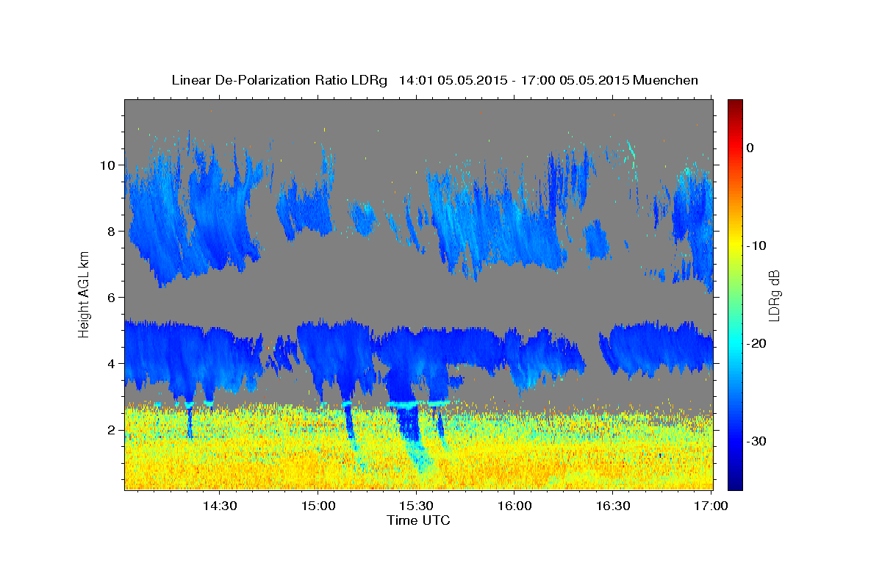This screenshot has height=588, width=882.
Task: Click the colorbar value -20
Action: 756,343
